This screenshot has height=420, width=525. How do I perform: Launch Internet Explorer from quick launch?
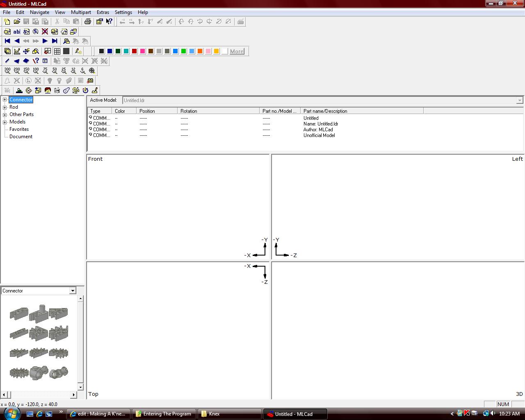tap(39, 414)
